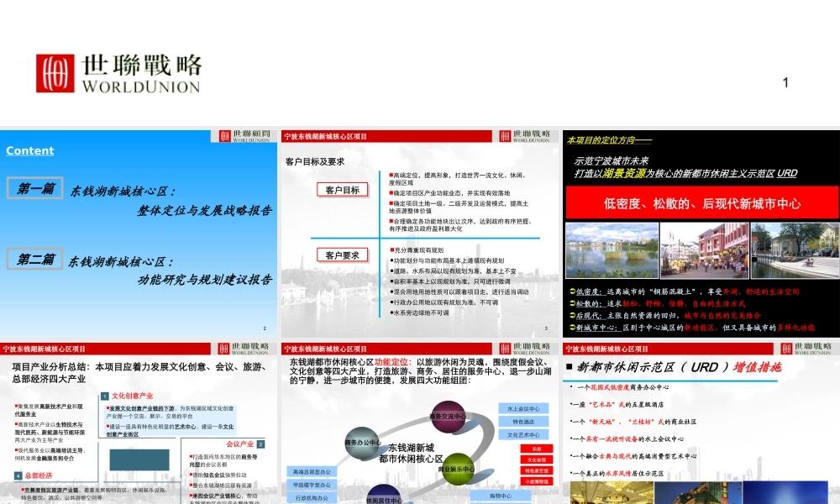Click the bullet mentioning 水岸风情居住示范区
This screenshot has width=840, height=504.
tap(617, 474)
